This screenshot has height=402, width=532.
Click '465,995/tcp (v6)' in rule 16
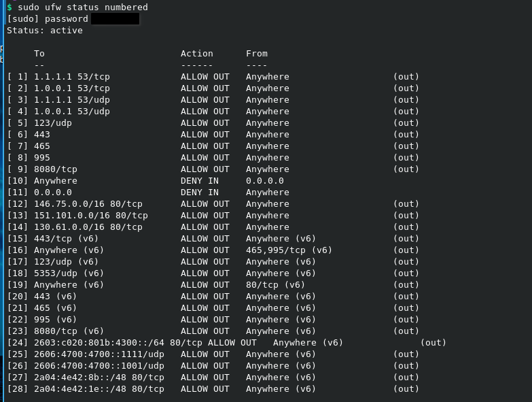[289, 250]
